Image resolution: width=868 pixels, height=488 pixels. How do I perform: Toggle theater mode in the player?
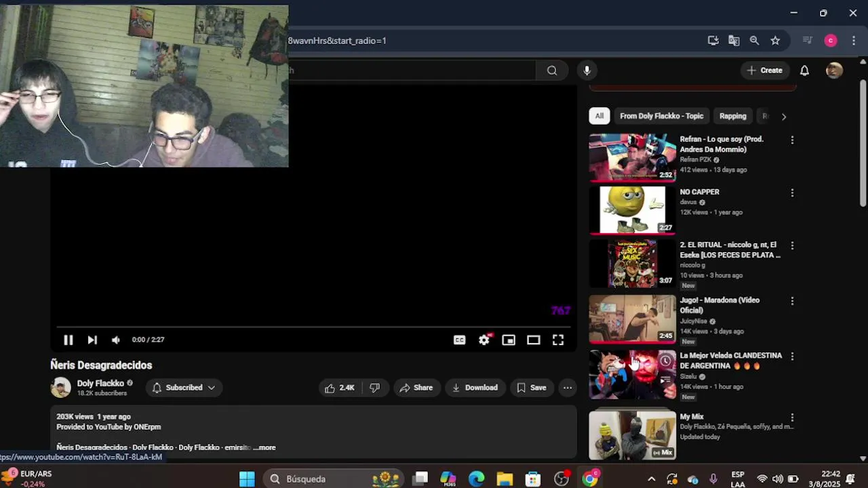point(534,340)
